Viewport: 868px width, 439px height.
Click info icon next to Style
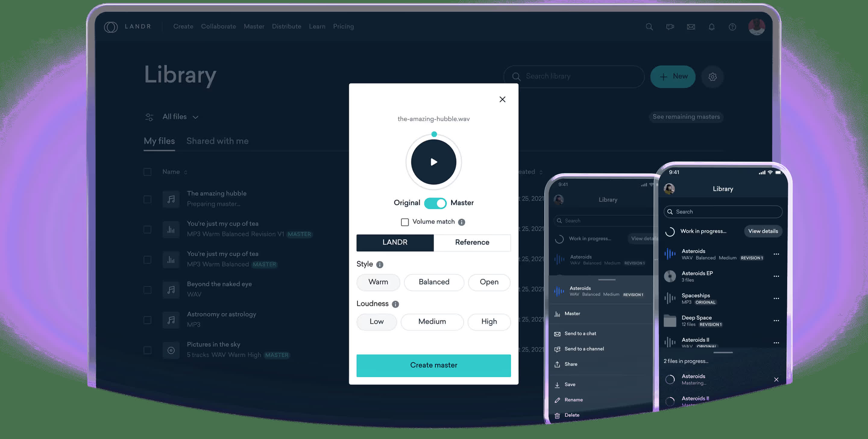(380, 264)
